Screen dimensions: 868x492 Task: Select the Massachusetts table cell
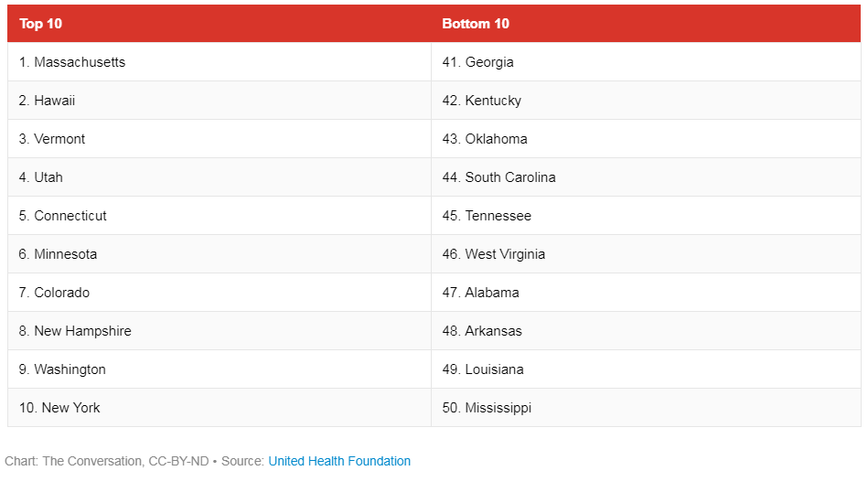tap(220, 62)
